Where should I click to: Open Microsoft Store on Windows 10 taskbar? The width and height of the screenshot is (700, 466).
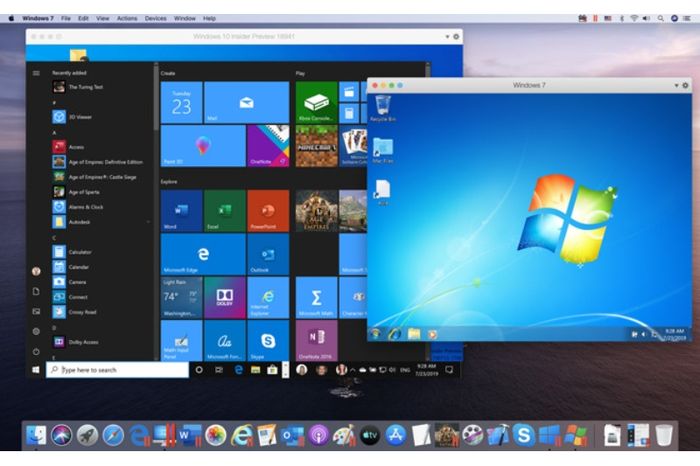coord(272,370)
